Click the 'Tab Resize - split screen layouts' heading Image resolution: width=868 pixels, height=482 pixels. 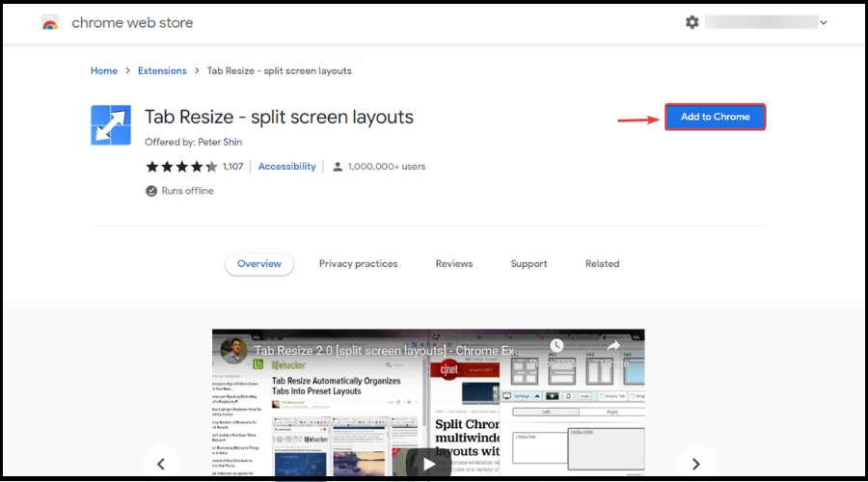point(279,118)
